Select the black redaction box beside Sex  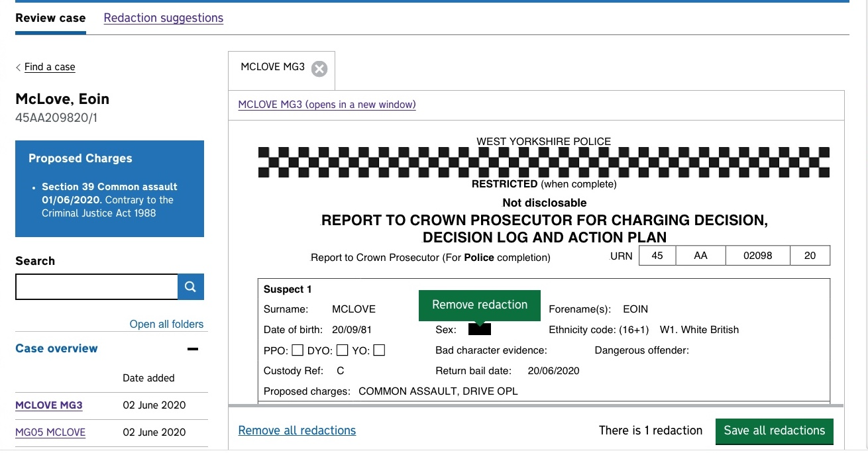pos(480,328)
